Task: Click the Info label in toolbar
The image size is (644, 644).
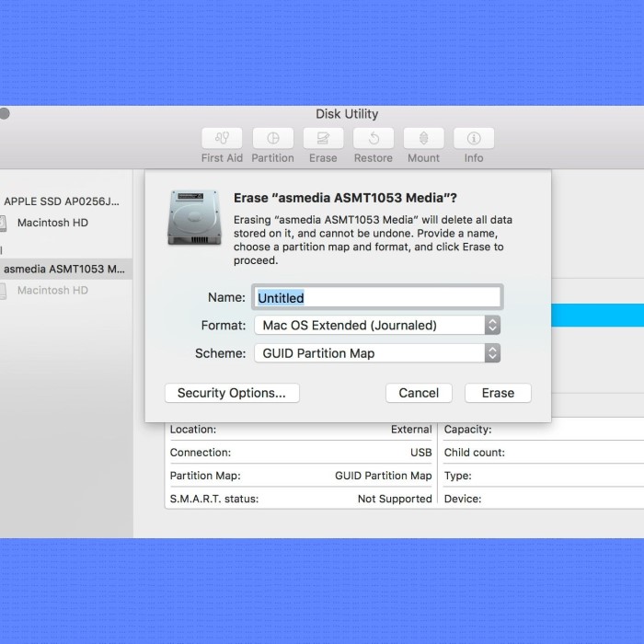Action: click(x=474, y=158)
